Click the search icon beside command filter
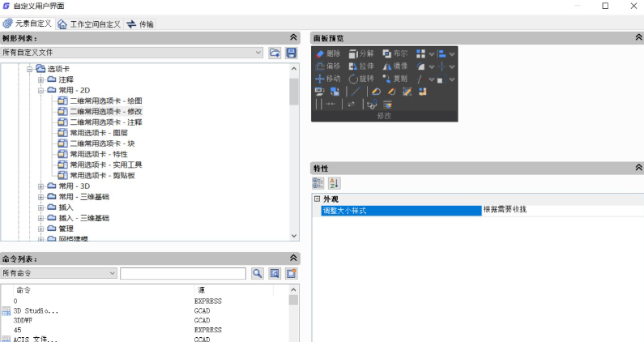Viewport: 644px width, 342px height. click(258, 274)
